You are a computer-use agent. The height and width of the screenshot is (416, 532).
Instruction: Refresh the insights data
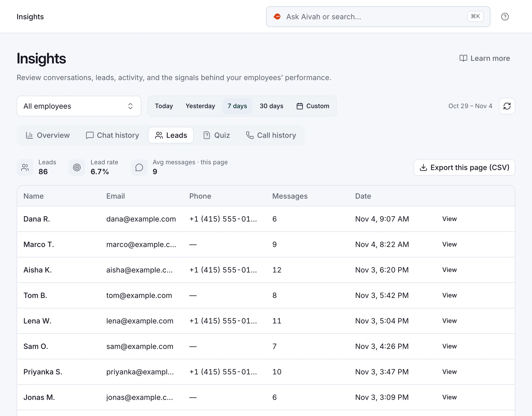click(x=507, y=106)
